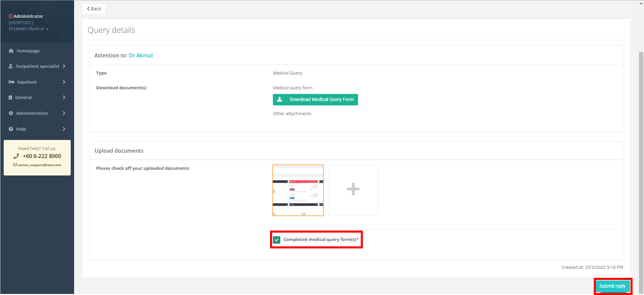The image size is (644, 295).
Task: Click the Please check off your uploaded documents text
Action: pos(143,168)
